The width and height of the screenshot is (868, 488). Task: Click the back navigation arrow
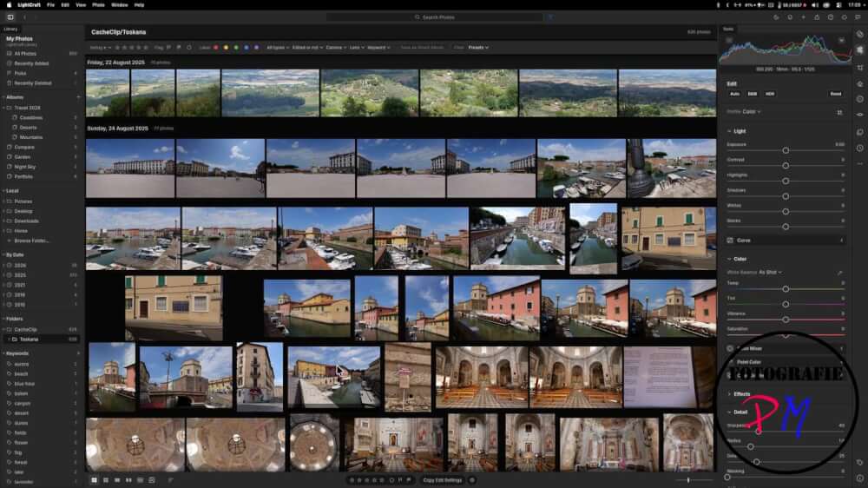tap(24, 17)
